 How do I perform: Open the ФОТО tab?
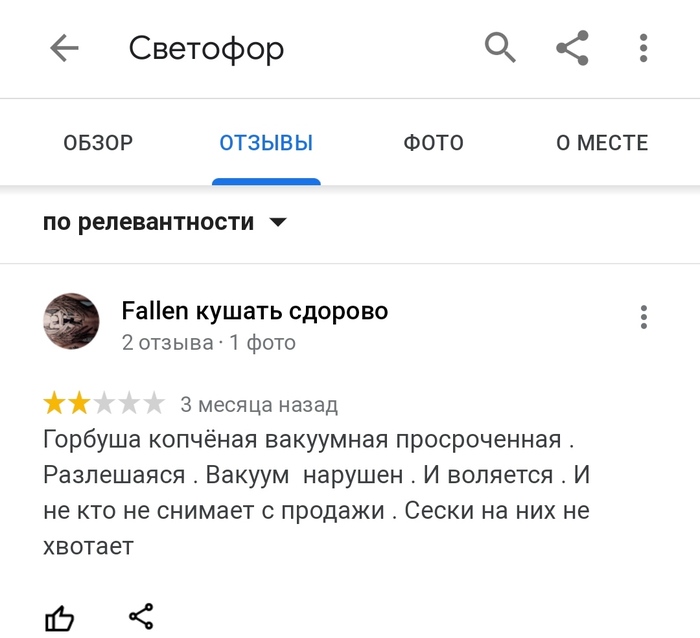433,143
